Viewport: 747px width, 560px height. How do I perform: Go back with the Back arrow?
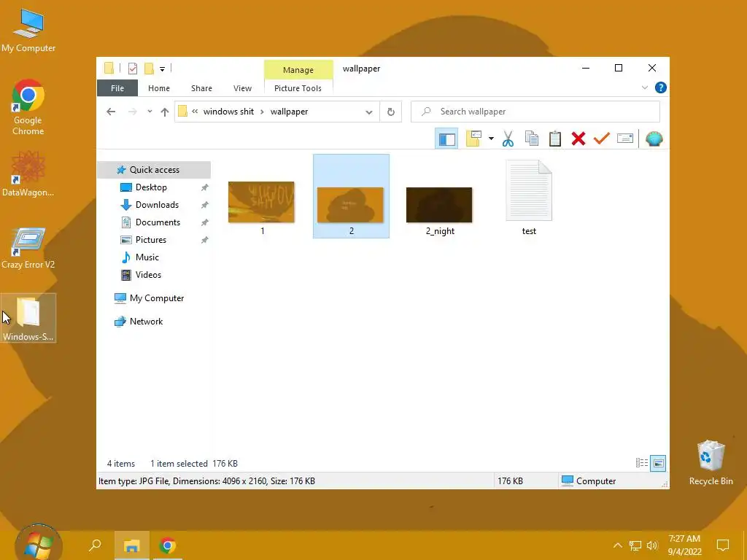point(111,112)
